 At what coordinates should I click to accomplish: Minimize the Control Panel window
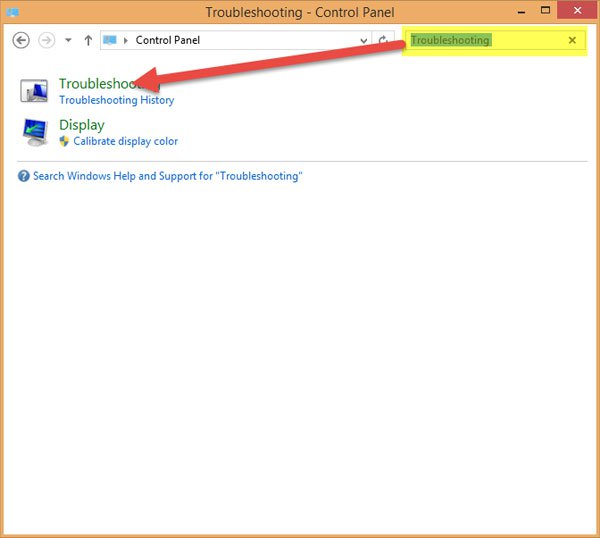tap(521, 11)
